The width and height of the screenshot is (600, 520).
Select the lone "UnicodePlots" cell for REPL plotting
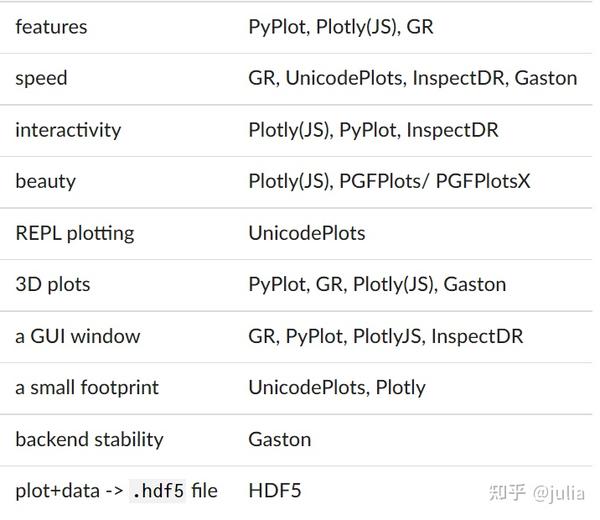307,233
